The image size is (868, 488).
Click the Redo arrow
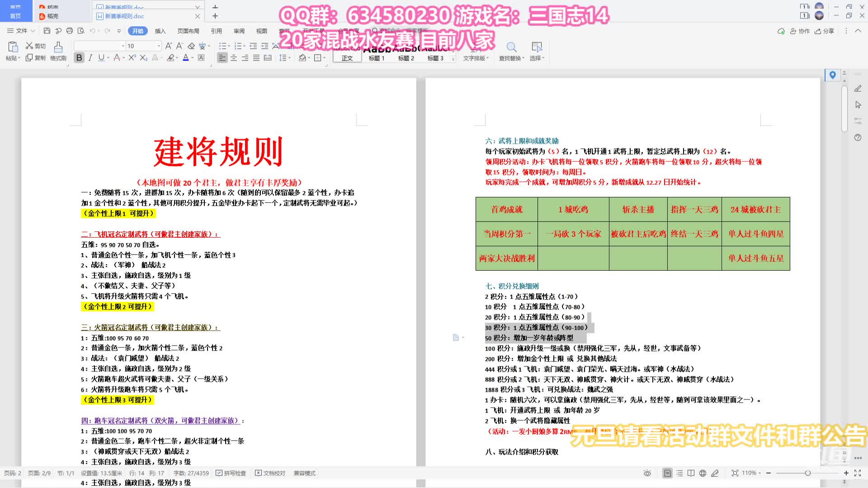coord(108,31)
